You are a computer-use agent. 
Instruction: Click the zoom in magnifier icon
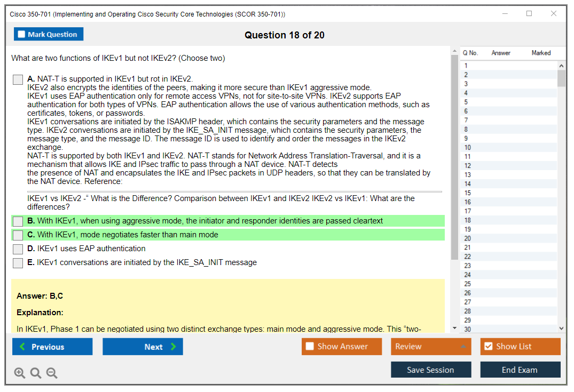coord(19,373)
